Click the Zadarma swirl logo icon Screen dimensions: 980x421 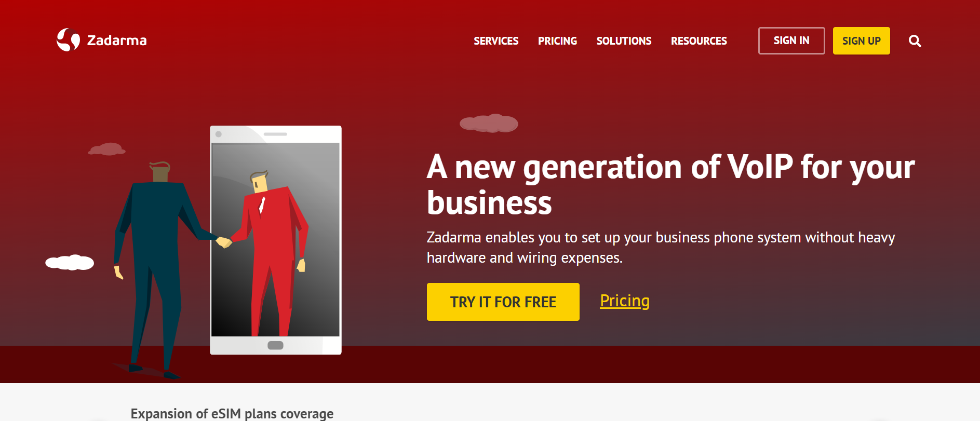click(x=68, y=40)
